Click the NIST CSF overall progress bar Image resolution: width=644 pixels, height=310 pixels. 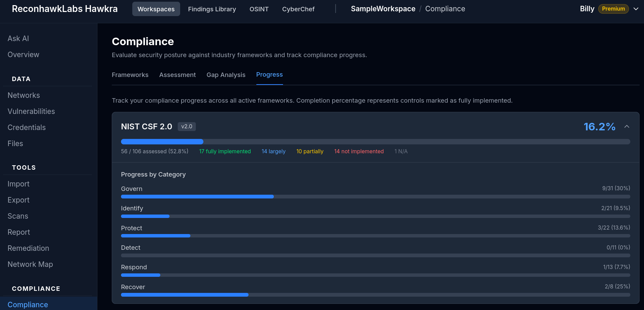click(375, 141)
